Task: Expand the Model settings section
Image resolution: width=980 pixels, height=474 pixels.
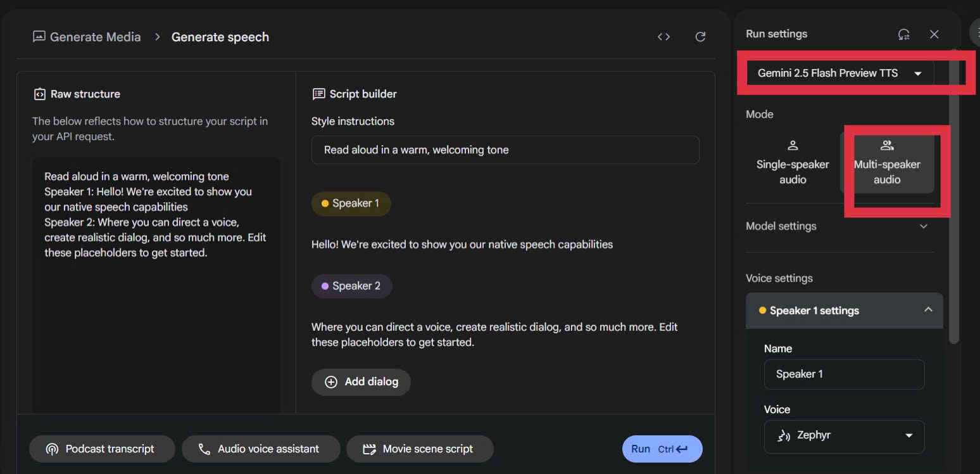Action: tap(839, 226)
